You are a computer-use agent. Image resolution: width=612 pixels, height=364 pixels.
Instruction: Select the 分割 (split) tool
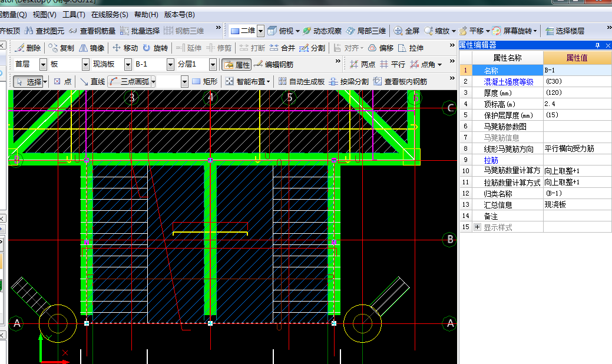click(x=312, y=48)
